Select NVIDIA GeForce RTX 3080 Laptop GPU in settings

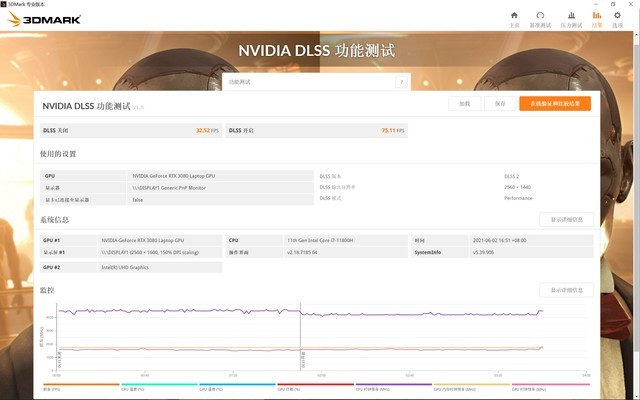pyautogui.click(x=173, y=176)
